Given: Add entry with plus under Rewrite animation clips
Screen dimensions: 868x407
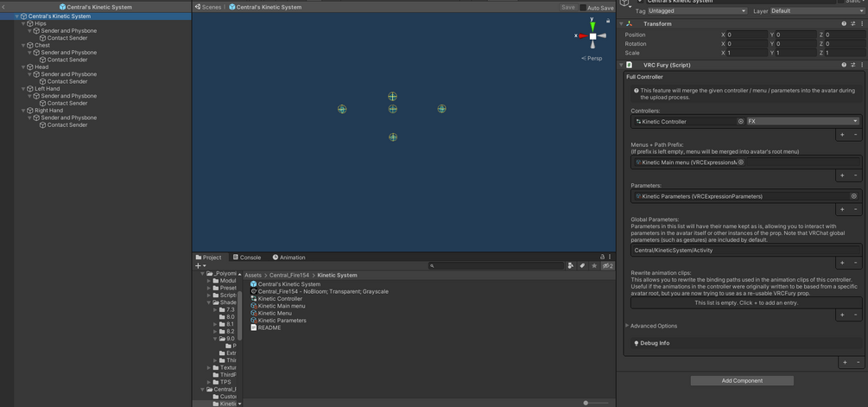Looking at the screenshot, I should tap(842, 315).
